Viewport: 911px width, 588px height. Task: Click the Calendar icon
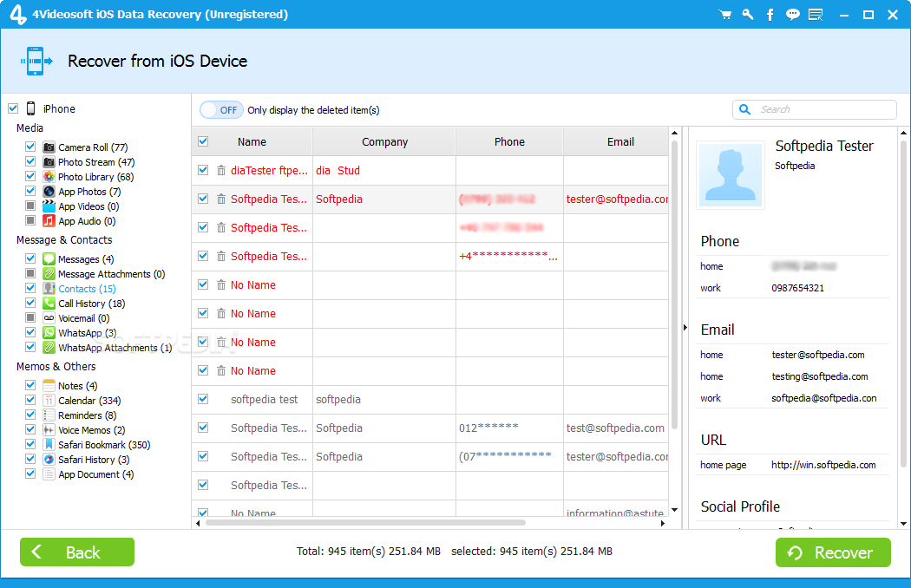[49, 401]
